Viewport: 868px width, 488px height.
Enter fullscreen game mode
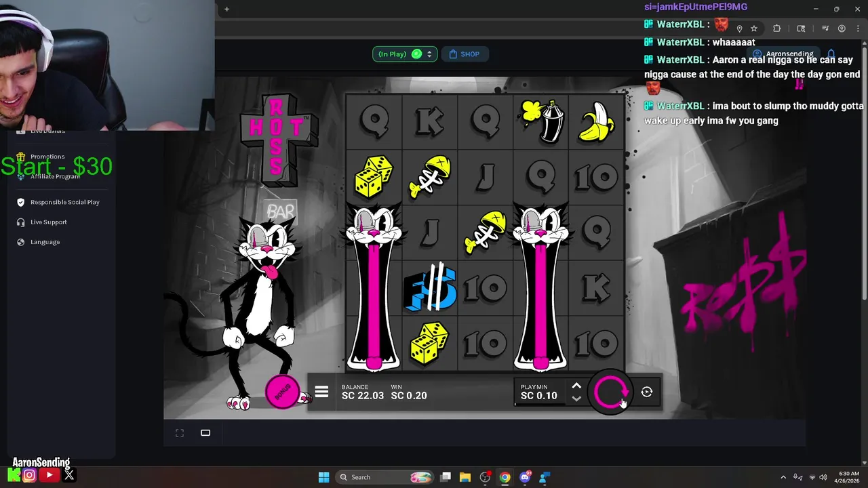(180, 433)
